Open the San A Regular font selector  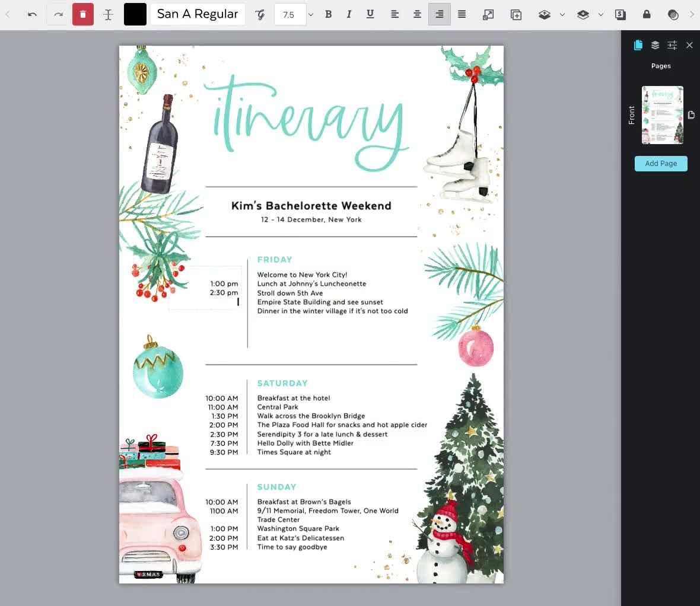click(198, 14)
